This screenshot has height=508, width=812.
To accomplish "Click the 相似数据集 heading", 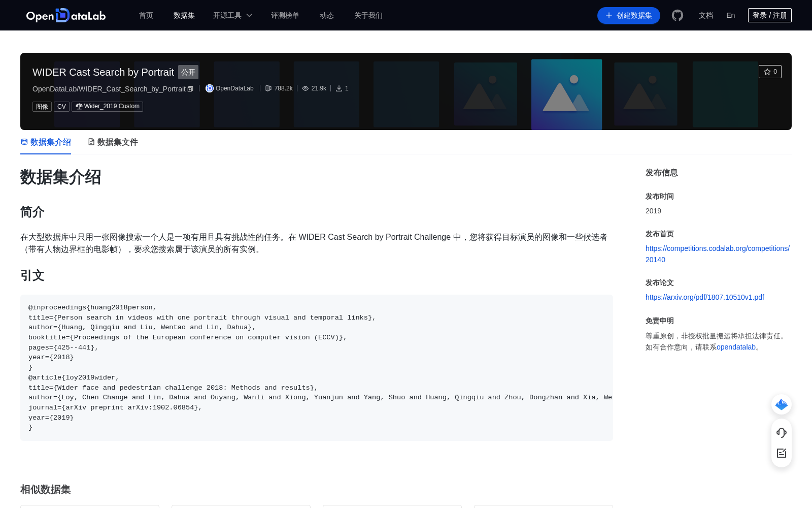I will (x=46, y=489).
